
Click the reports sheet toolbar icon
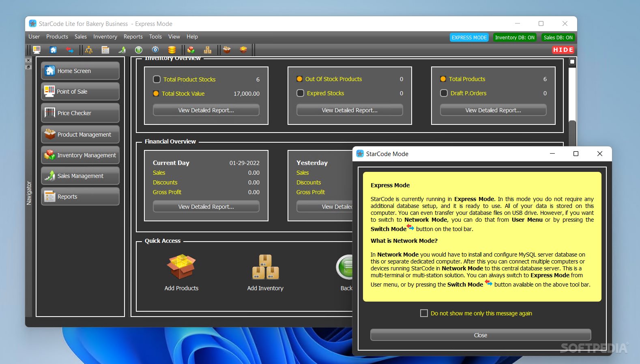(105, 50)
